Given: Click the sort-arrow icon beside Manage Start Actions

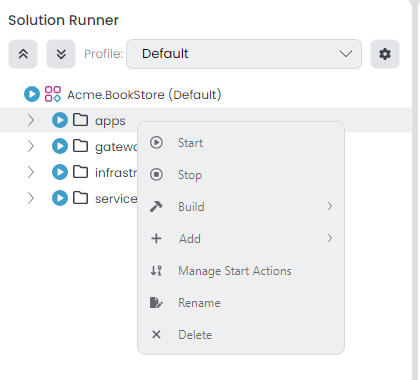Looking at the screenshot, I should (x=156, y=270).
